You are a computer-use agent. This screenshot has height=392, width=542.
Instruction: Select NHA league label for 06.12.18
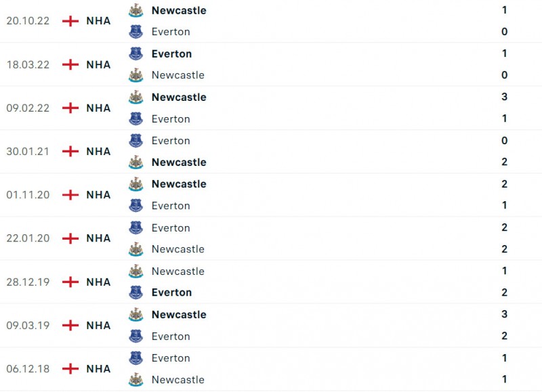click(98, 369)
